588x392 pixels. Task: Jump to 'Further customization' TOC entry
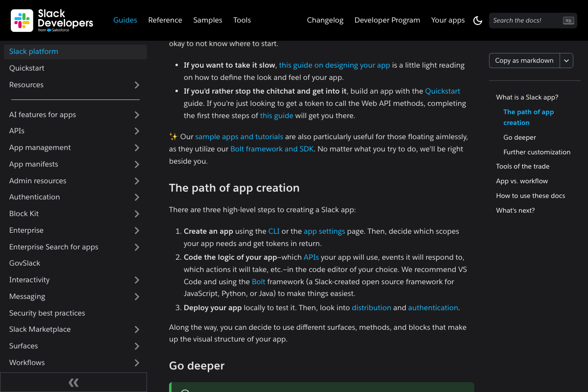pyautogui.click(x=537, y=152)
